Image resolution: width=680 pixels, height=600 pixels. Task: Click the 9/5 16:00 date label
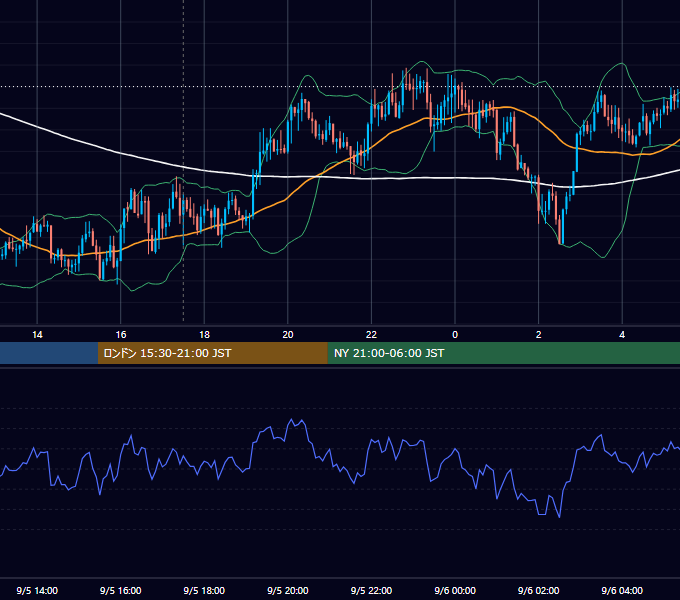(x=121, y=590)
